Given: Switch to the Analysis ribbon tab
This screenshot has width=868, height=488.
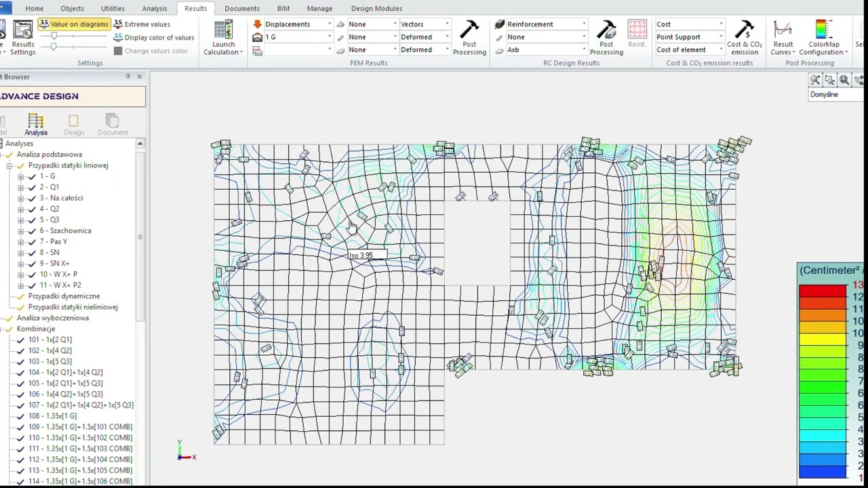Looking at the screenshot, I should (154, 8).
